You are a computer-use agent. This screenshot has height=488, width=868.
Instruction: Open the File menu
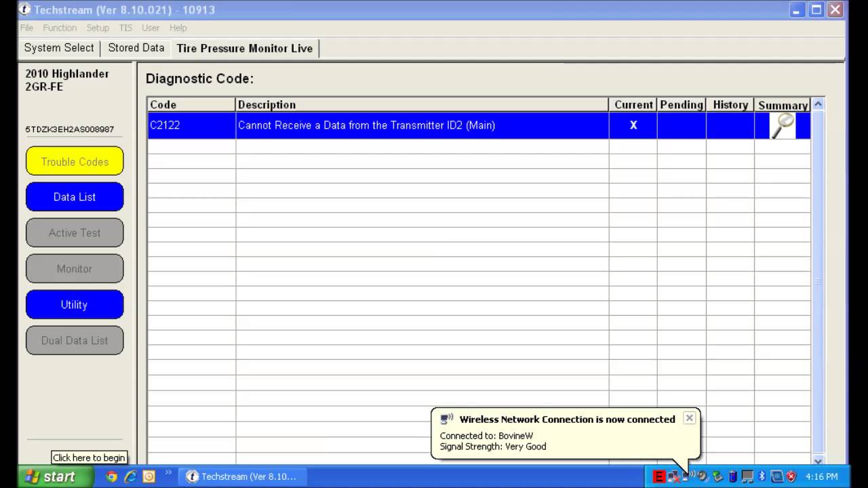(x=26, y=28)
